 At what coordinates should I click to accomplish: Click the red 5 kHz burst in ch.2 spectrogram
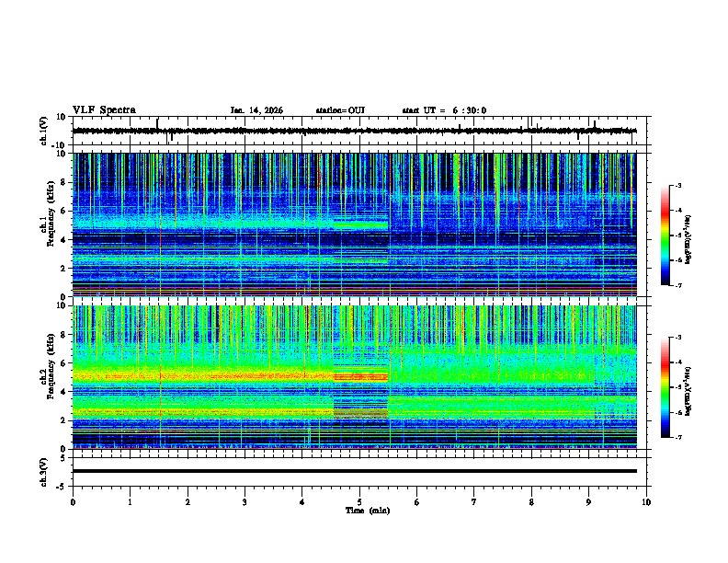pyautogui.click(x=360, y=377)
